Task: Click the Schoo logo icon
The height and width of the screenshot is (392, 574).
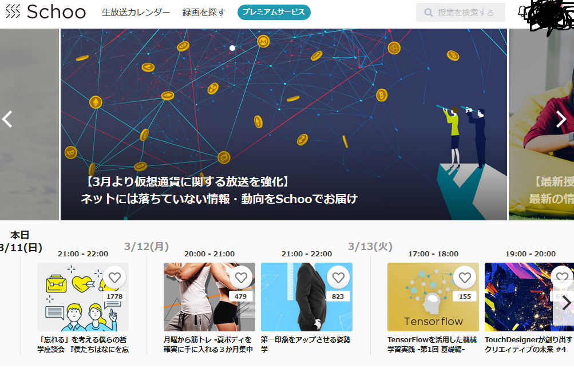Action: point(13,11)
